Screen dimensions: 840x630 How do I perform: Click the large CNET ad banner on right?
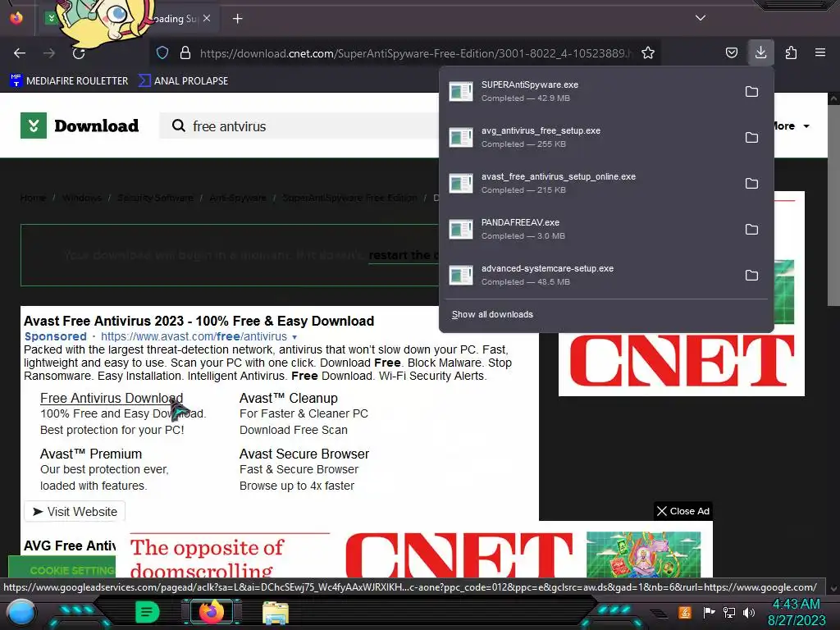coord(682,364)
